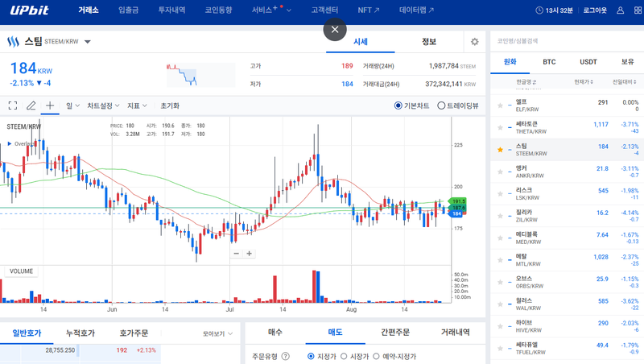Open 고객센터 link
The image size is (644, 364).
coord(324,10)
